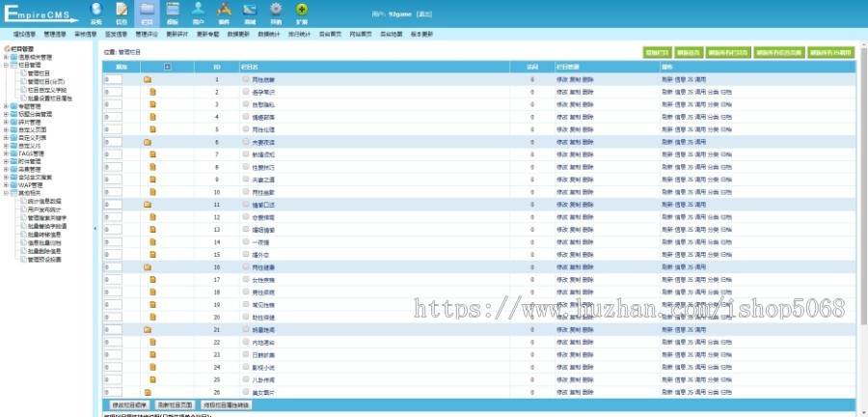Click the green 增加栏目 button
This screenshot has height=417, width=868.
click(657, 51)
